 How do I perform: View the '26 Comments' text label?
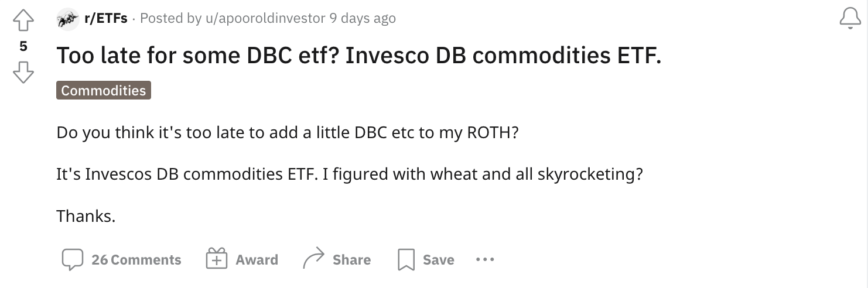point(136,260)
